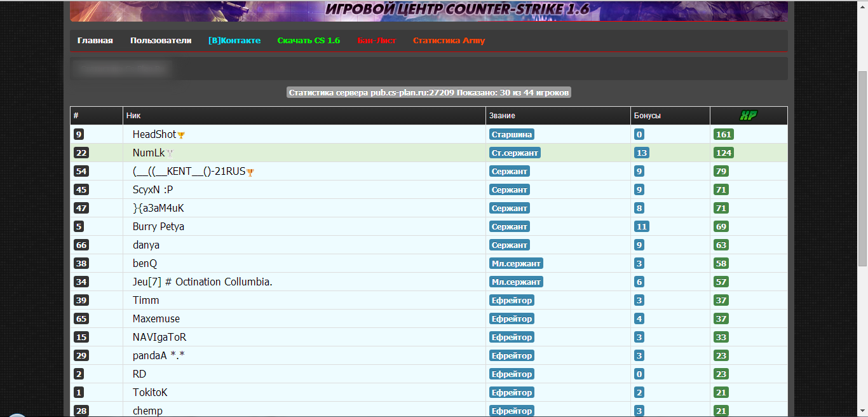868x417 pixels.
Task: Click the rank number 9 badge
Action: [79, 135]
